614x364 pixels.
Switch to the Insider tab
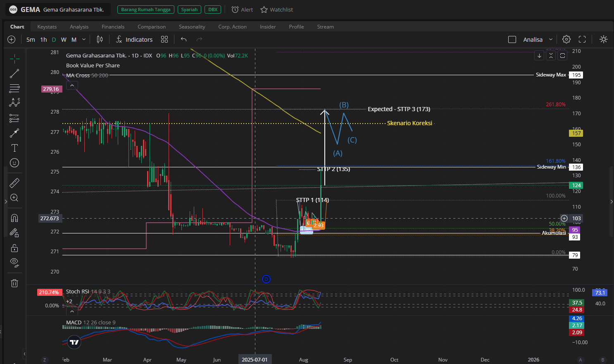[268, 26]
